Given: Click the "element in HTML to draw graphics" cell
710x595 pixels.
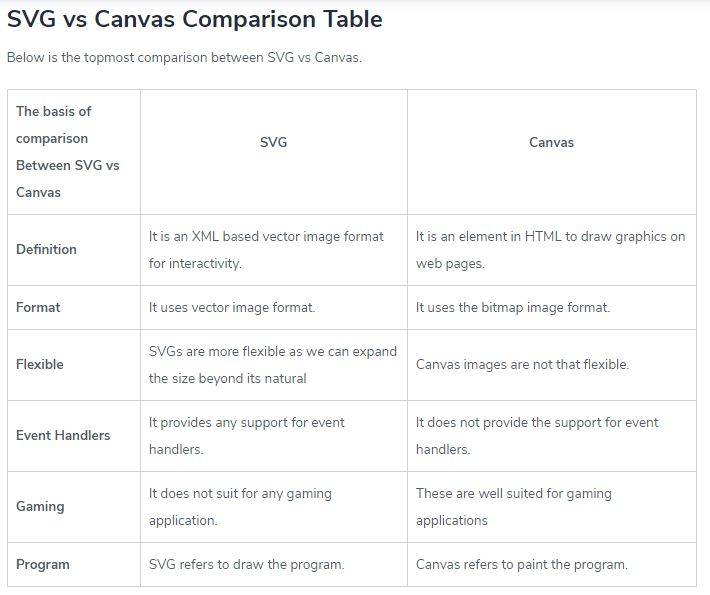Looking at the screenshot, I should tap(550, 250).
